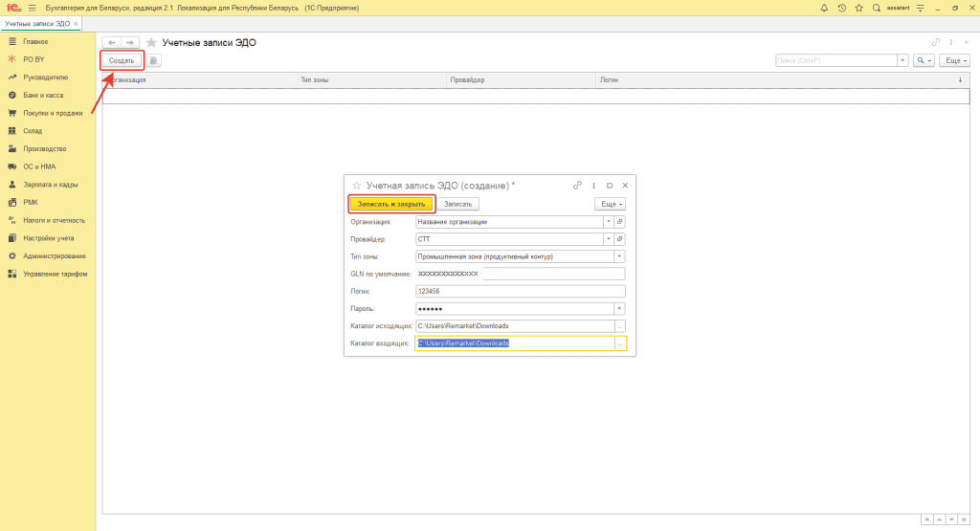980x531 pixels.
Task: Clear the Пароль field with X icon
Action: coord(619,308)
